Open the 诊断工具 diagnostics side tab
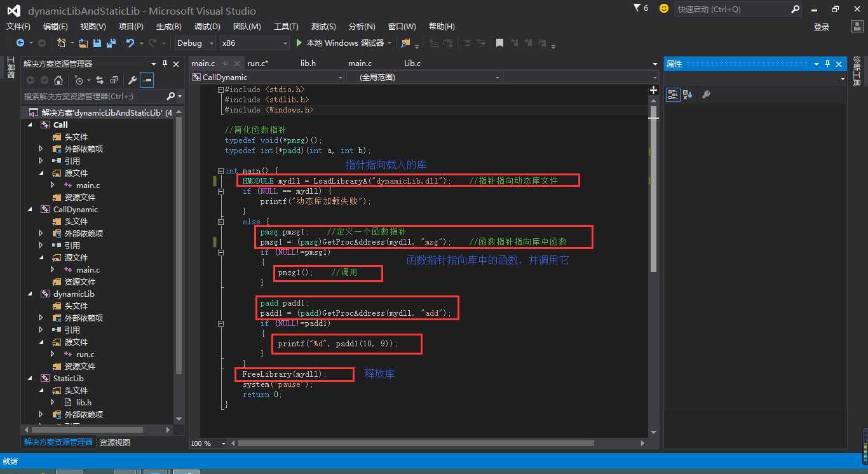This screenshot has width=868, height=474. [857, 71]
